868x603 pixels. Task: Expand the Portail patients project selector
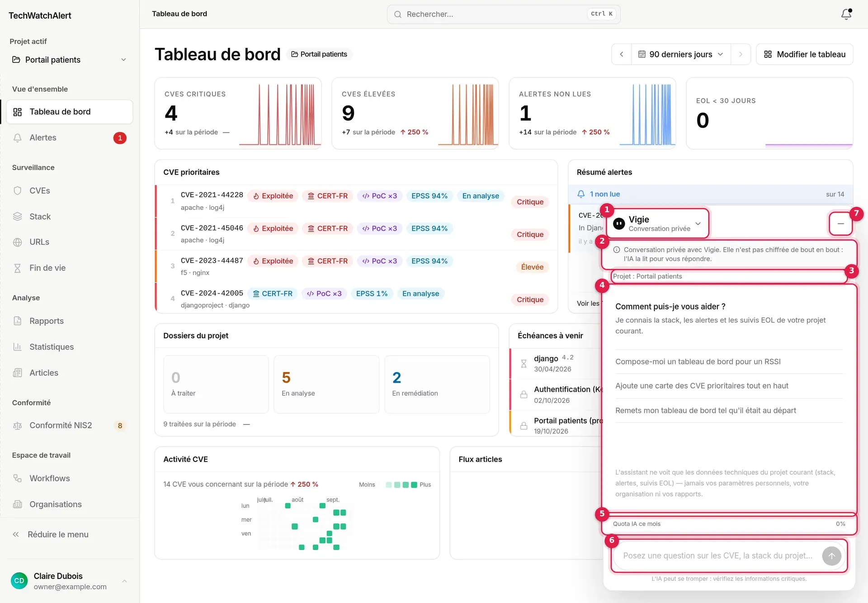pyautogui.click(x=69, y=60)
